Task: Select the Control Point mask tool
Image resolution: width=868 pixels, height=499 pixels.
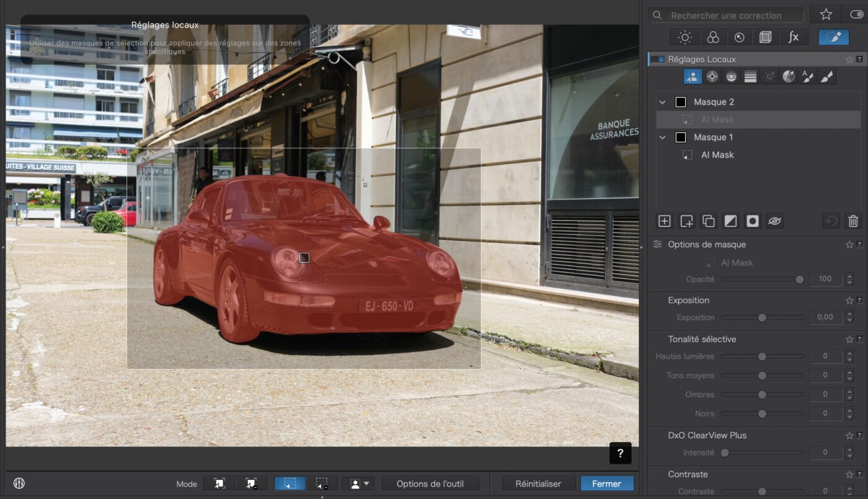Action: tap(712, 76)
